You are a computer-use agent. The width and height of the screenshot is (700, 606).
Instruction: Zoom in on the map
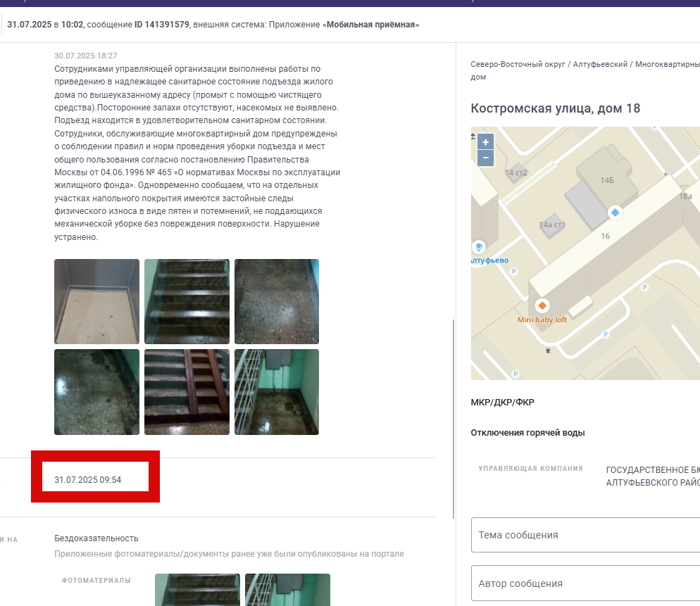click(x=485, y=142)
